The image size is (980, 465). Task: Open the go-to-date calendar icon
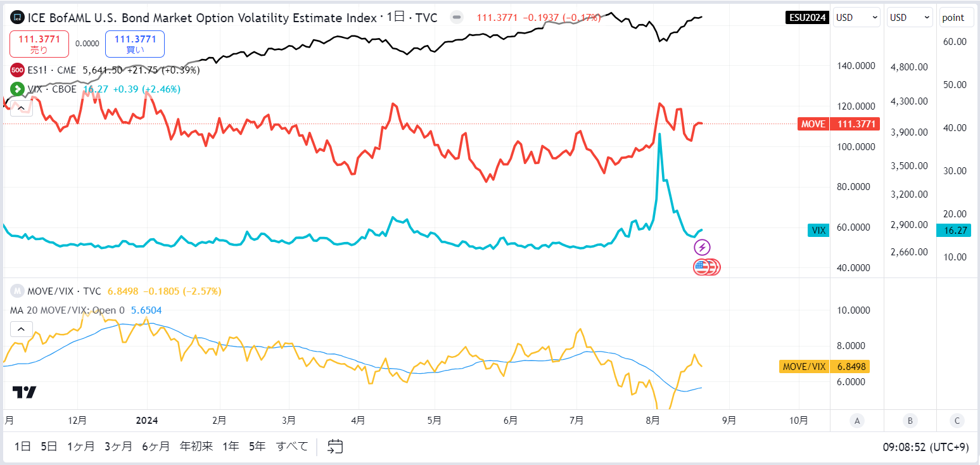click(x=335, y=447)
